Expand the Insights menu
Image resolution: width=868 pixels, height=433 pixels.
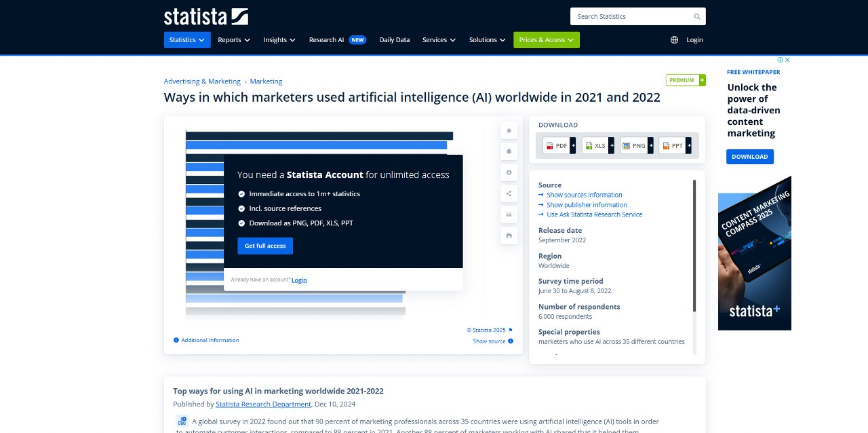279,40
